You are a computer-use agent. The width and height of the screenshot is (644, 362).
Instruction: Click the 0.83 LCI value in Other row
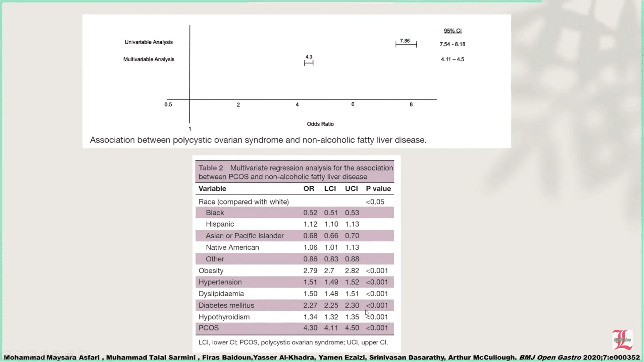[x=331, y=259]
